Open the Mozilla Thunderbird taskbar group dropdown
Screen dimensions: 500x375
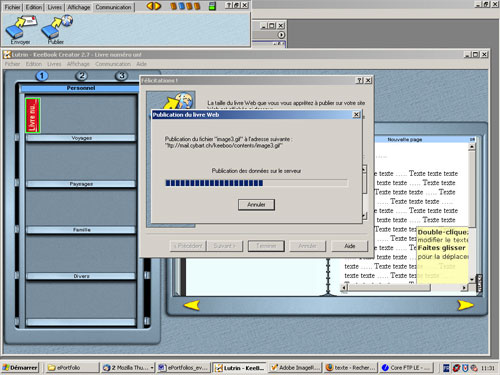[152, 368]
